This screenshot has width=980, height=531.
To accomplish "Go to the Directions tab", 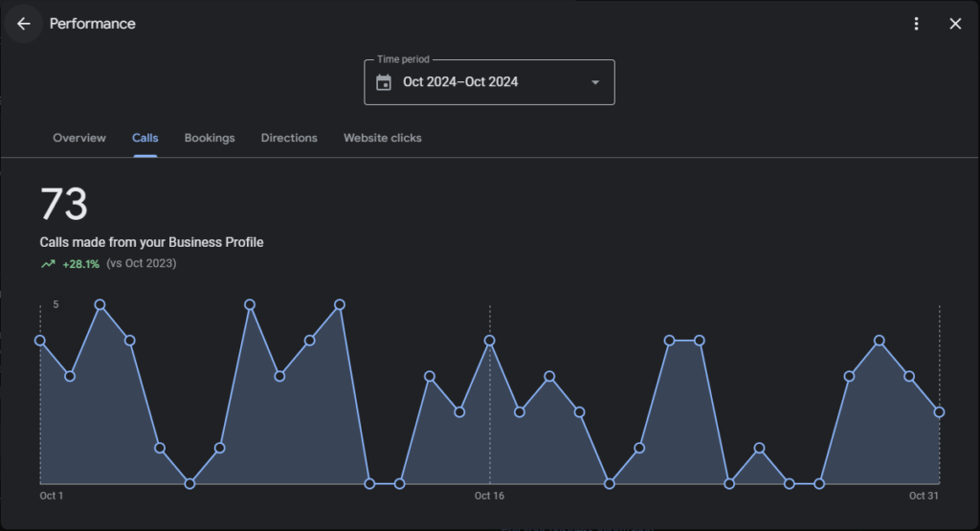I will tap(289, 138).
